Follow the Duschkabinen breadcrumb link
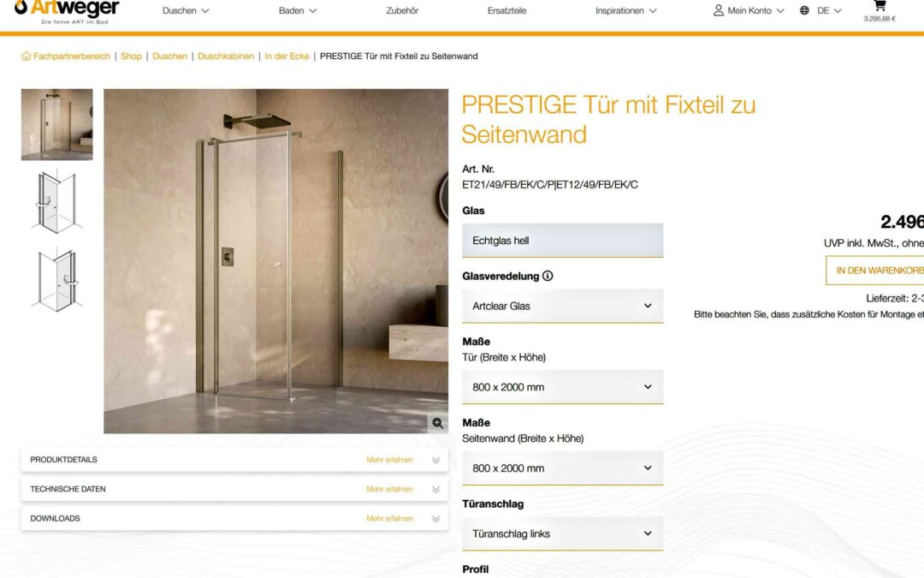Viewport: 924px width, 578px height. (226, 56)
